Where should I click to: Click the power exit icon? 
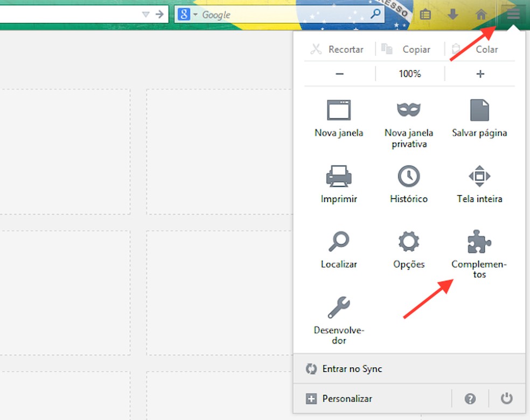coord(506,398)
